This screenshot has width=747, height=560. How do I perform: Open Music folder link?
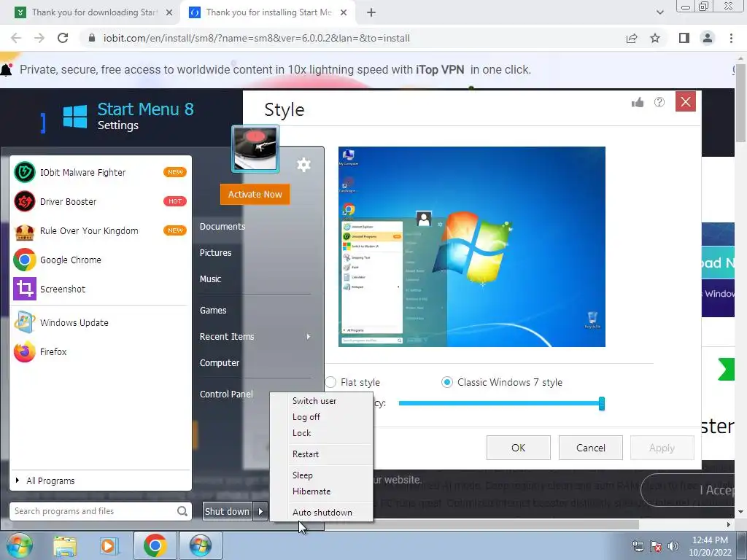pyautogui.click(x=210, y=279)
